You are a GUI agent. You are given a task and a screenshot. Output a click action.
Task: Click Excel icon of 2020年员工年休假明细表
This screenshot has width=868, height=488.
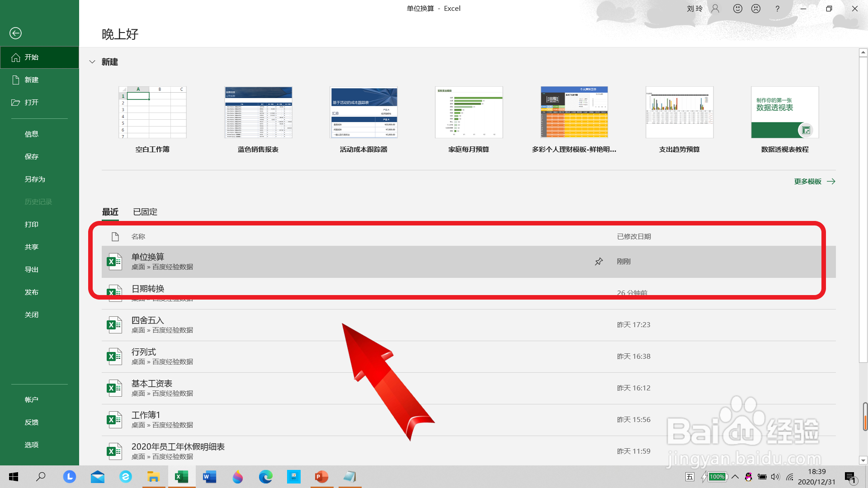point(114,451)
